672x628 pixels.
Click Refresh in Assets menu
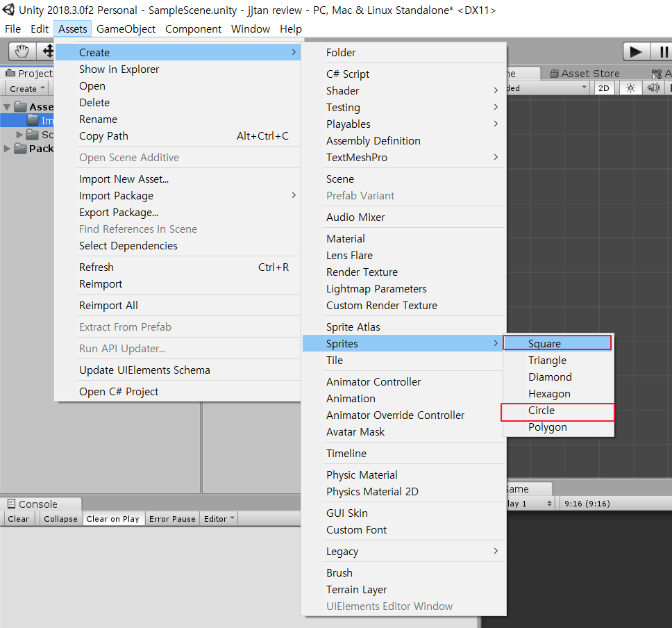click(178, 267)
